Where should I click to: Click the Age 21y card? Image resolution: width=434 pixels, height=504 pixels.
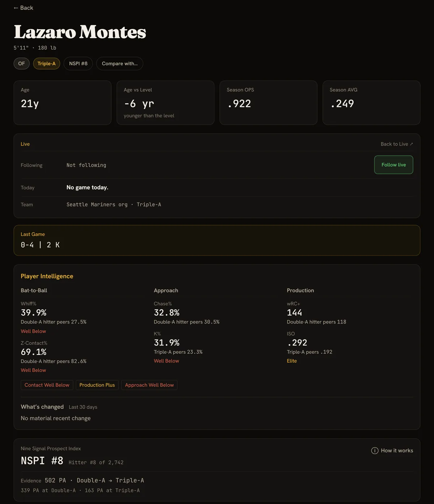63,103
